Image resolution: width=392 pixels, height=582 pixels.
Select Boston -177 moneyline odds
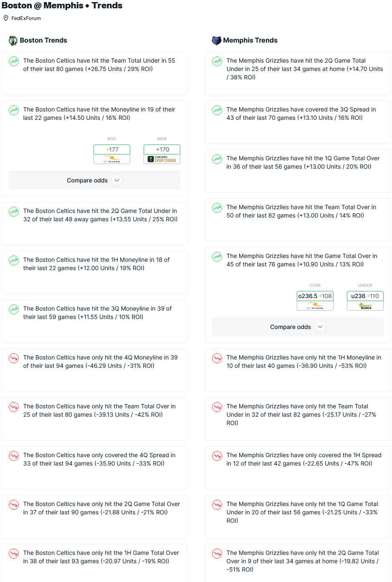click(x=112, y=149)
